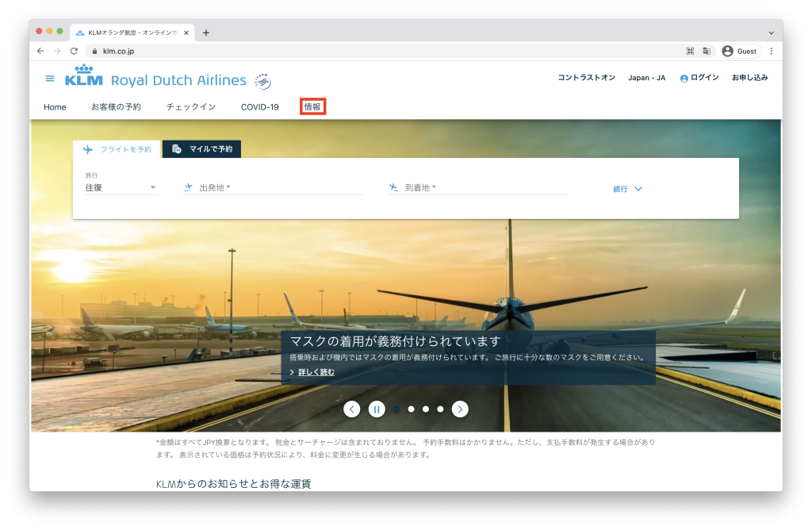Click the 出発地 departure input field
This screenshot has height=530, width=812.
(272, 188)
